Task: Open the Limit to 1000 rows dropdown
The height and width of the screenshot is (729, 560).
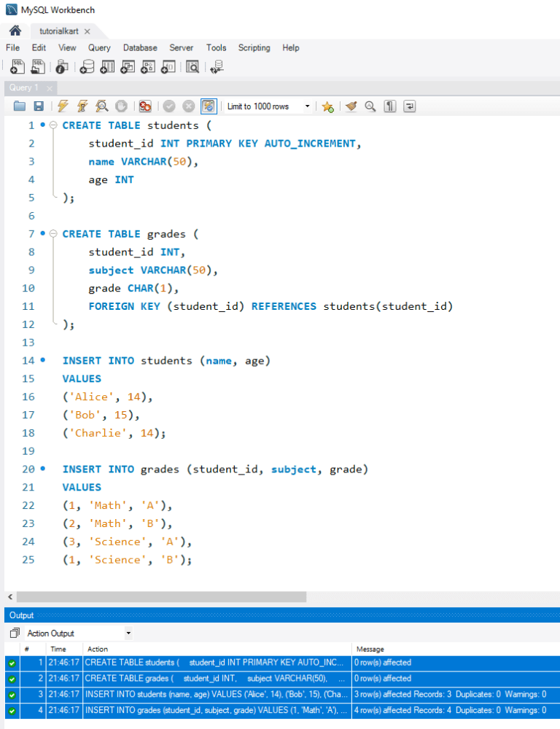Action: 268,106
